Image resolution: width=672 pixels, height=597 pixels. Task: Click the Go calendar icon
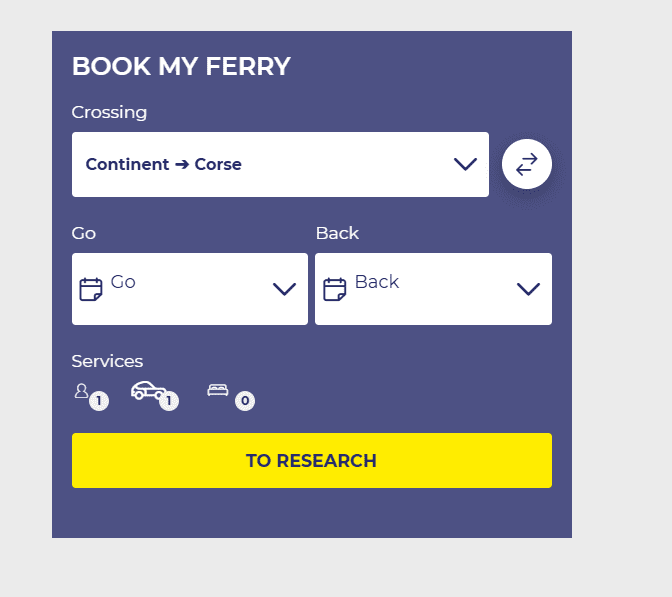tap(91, 289)
